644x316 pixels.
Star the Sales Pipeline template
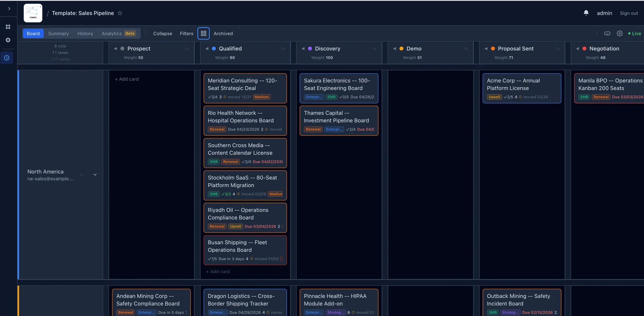click(120, 13)
